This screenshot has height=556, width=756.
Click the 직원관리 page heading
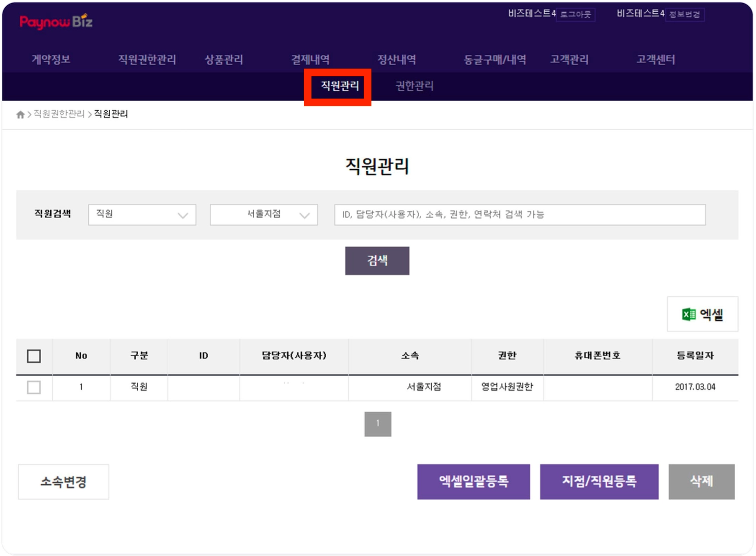377,166
